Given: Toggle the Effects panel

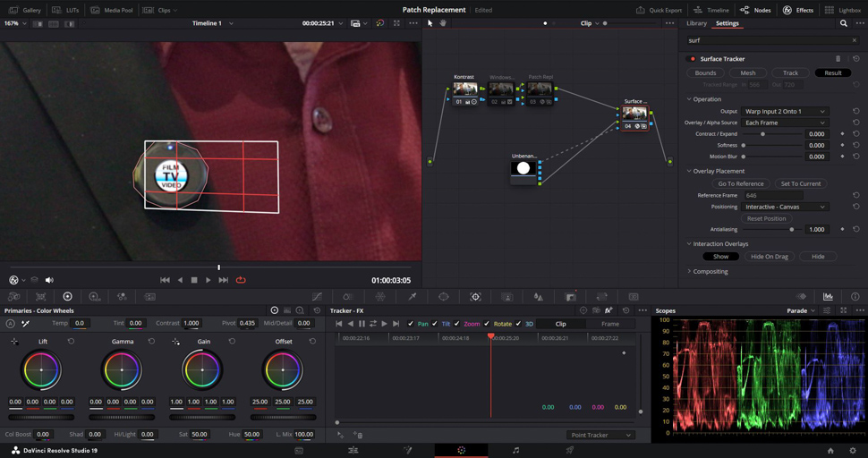Looking at the screenshot, I should [x=797, y=10].
